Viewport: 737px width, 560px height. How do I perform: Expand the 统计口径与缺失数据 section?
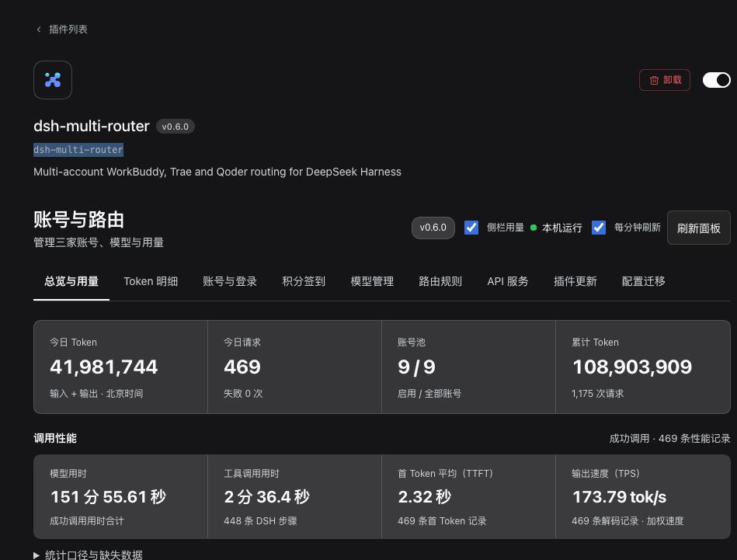point(88,555)
